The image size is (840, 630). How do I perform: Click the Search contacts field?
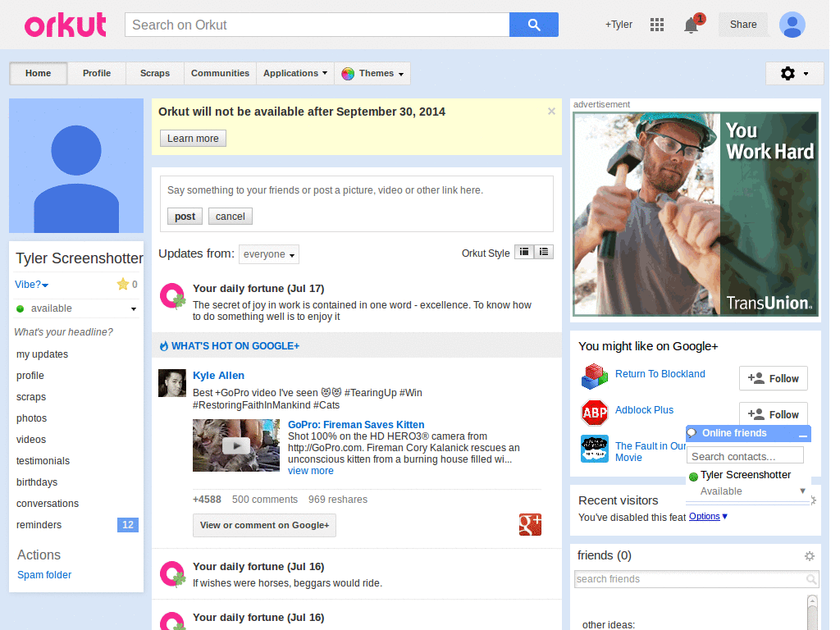coord(745,456)
